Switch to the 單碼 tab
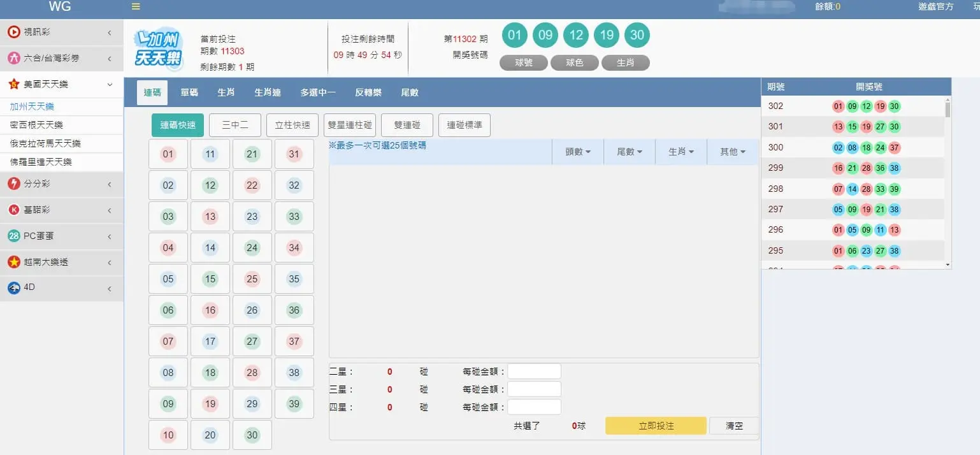The width and height of the screenshot is (980, 455). click(189, 92)
